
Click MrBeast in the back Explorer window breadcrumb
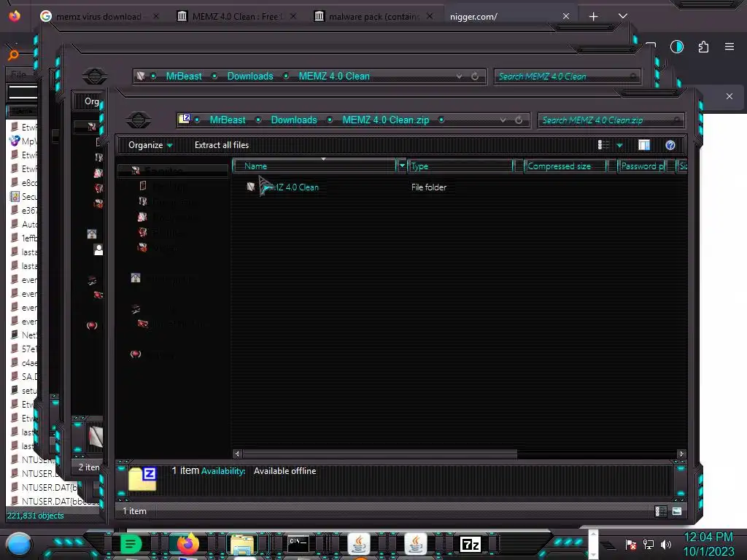(x=183, y=76)
